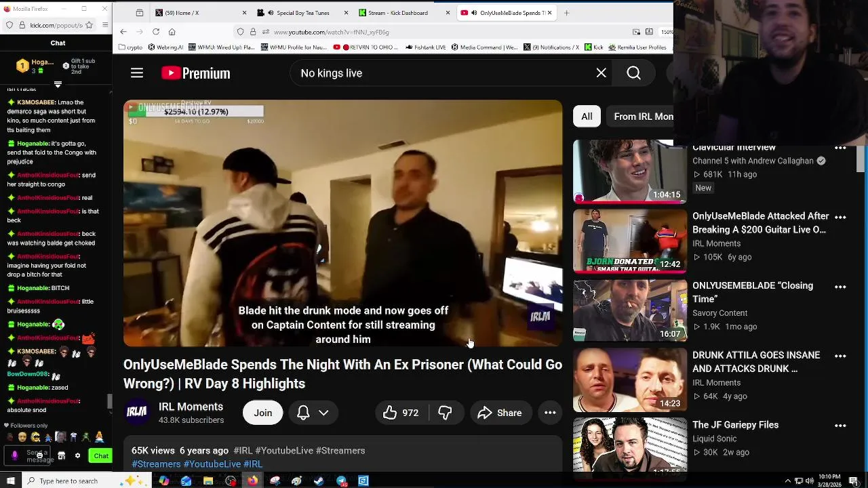Open the YouTube hamburger guide menu

point(137,73)
